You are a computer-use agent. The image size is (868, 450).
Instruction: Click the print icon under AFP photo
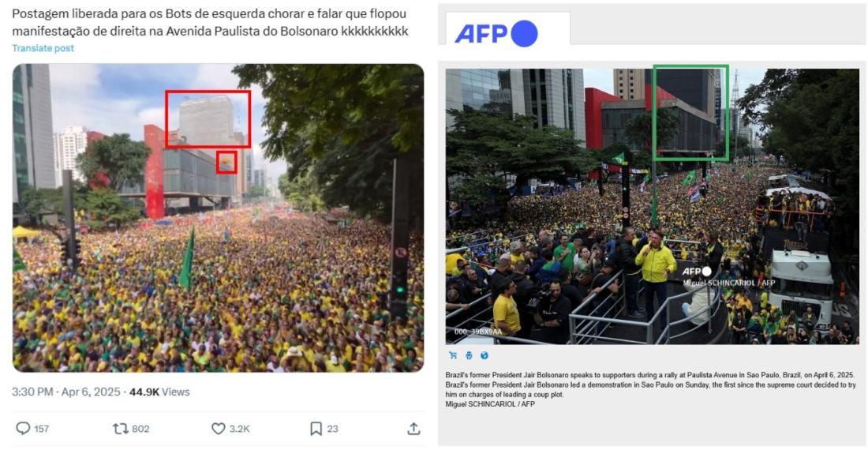pos(469,355)
